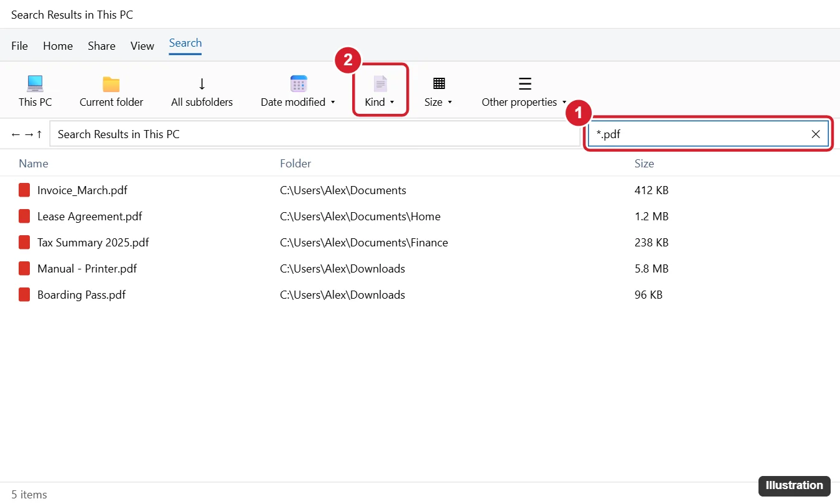Click the This PC search location icon

coord(35,84)
